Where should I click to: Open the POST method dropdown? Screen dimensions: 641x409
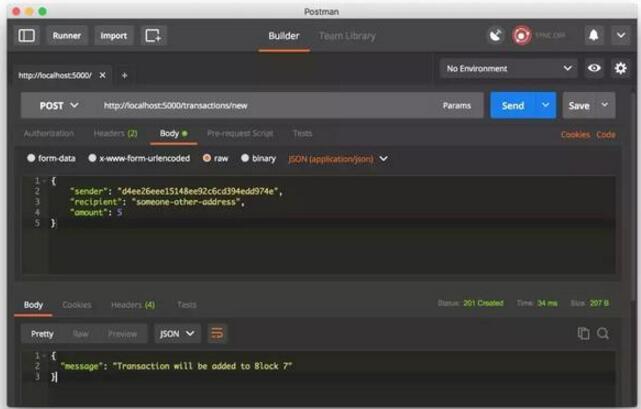point(58,106)
